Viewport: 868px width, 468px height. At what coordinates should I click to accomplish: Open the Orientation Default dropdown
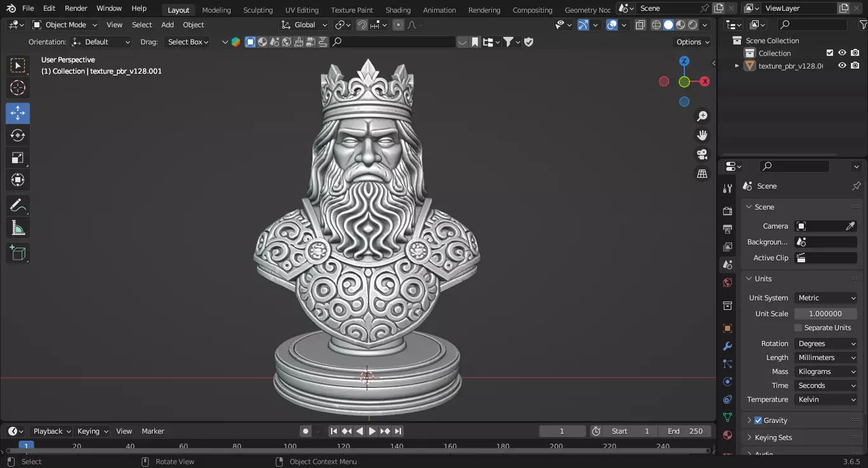coord(101,42)
